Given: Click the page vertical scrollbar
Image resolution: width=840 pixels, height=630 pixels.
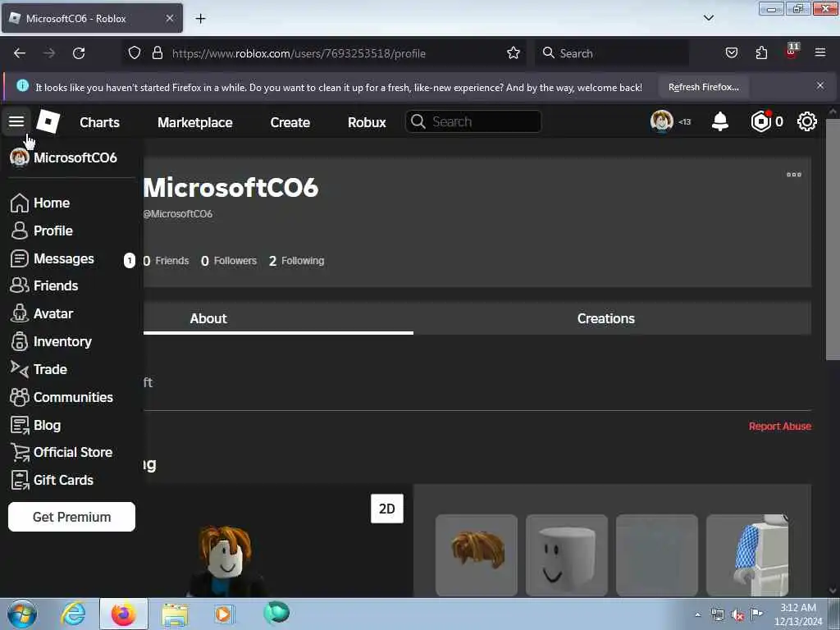Looking at the screenshot, I should click(833, 240).
